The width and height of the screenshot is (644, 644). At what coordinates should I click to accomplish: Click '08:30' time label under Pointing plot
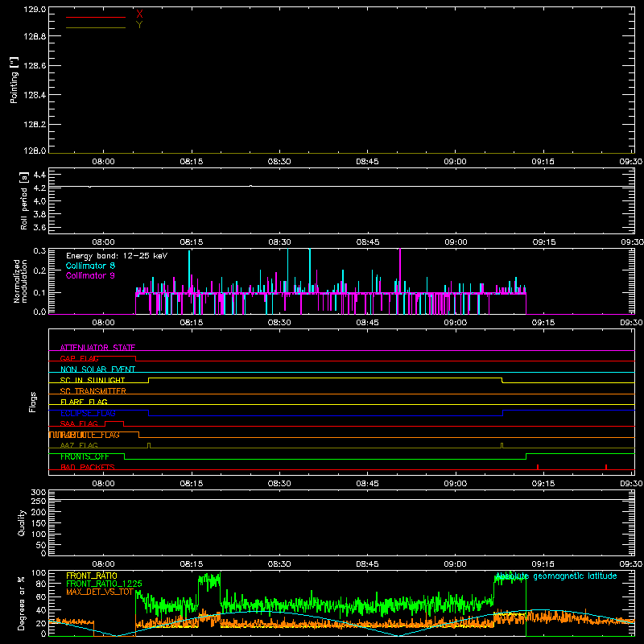pos(279,162)
